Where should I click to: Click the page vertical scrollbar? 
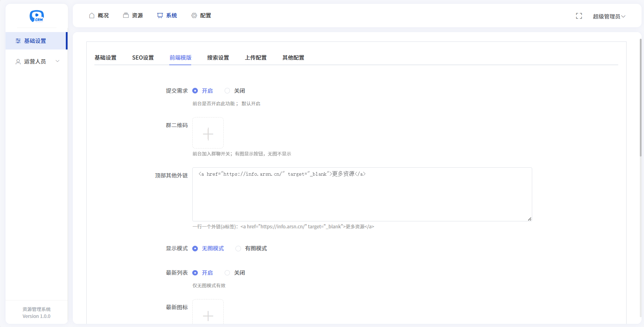(x=641, y=98)
